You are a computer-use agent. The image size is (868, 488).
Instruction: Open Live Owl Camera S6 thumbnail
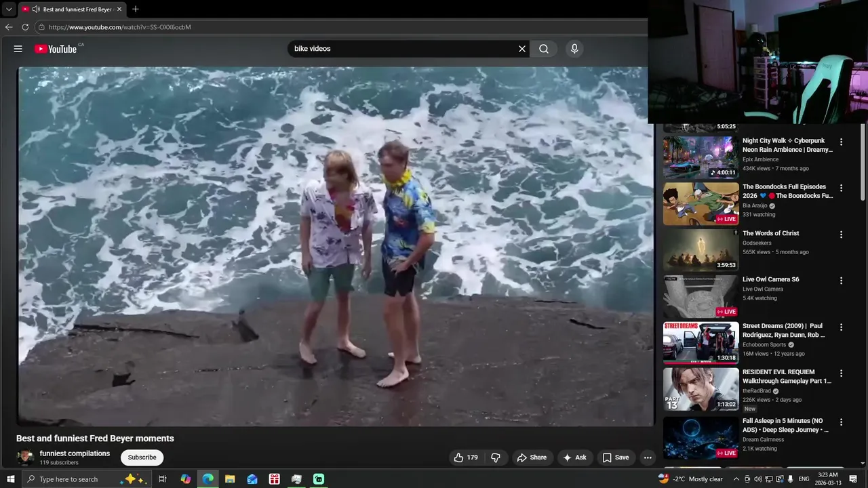pyautogui.click(x=701, y=296)
